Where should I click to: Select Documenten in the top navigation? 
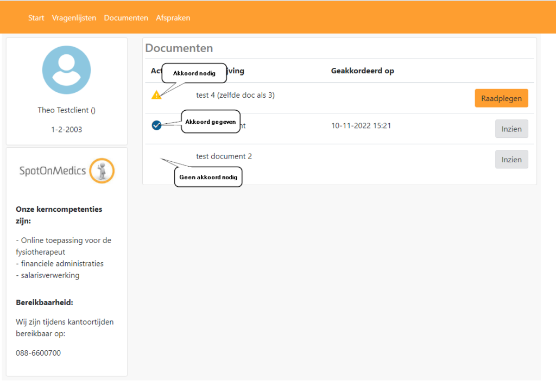point(126,18)
